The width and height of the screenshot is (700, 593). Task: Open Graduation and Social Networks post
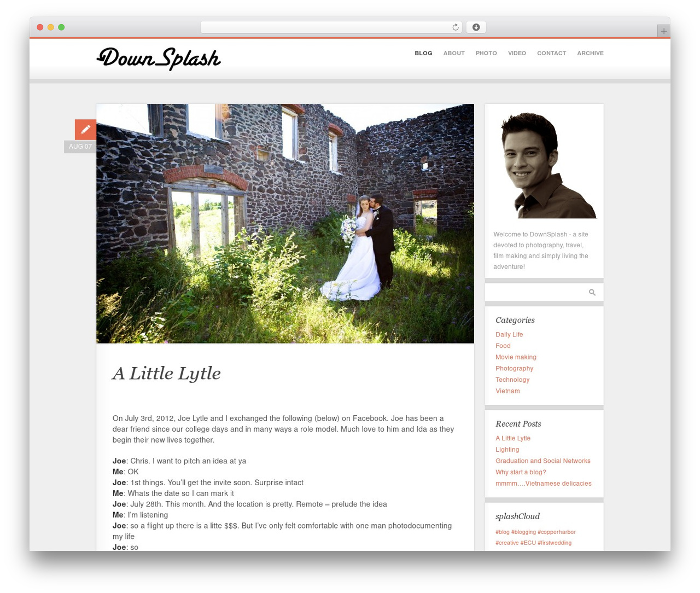click(x=543, y=461)
